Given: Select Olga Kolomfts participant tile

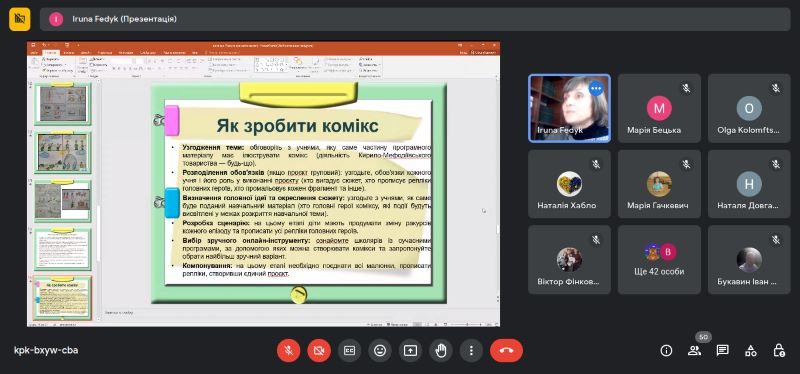Looking at the screenshot, I should tap(749, 108).
